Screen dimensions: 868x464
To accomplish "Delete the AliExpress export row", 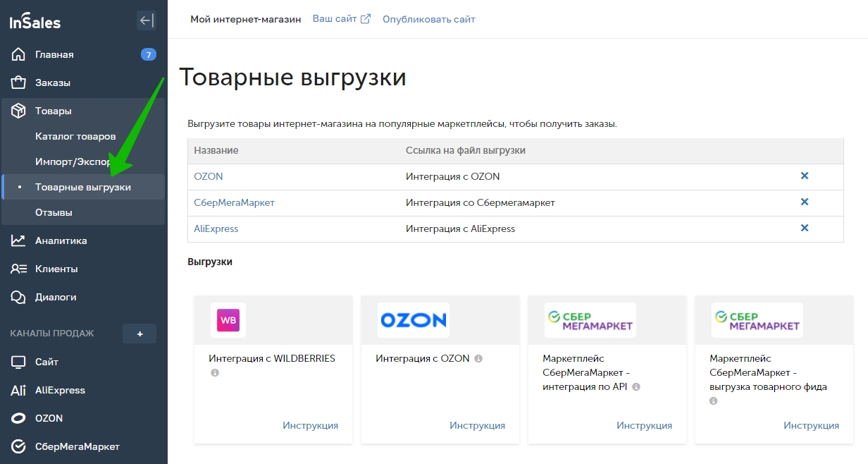I will point(805,228).
